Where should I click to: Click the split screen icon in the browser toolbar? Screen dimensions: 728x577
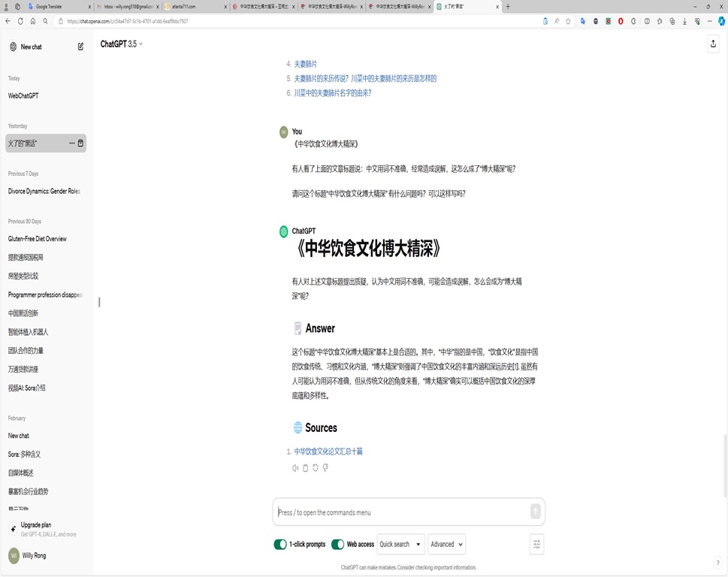(647, 21)
